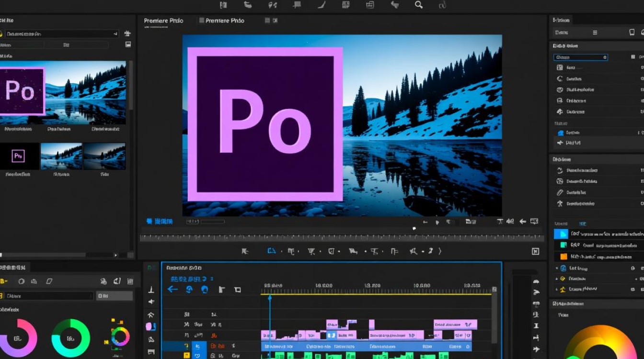
Task: Click the white dot on the monitor scrubber bar
Action: click(x=414, y=229)
